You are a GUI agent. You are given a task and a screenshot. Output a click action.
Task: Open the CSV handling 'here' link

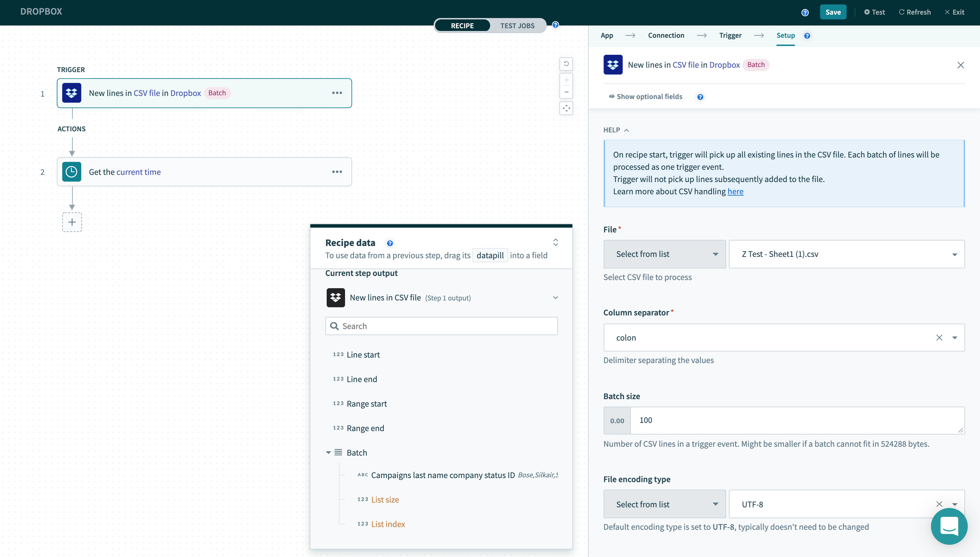[735, 191]
